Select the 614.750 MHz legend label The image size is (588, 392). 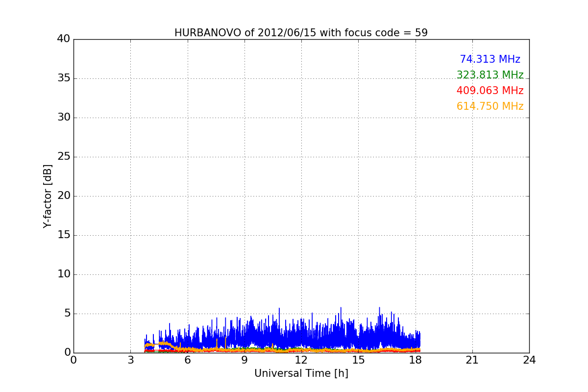coord(490,106)
